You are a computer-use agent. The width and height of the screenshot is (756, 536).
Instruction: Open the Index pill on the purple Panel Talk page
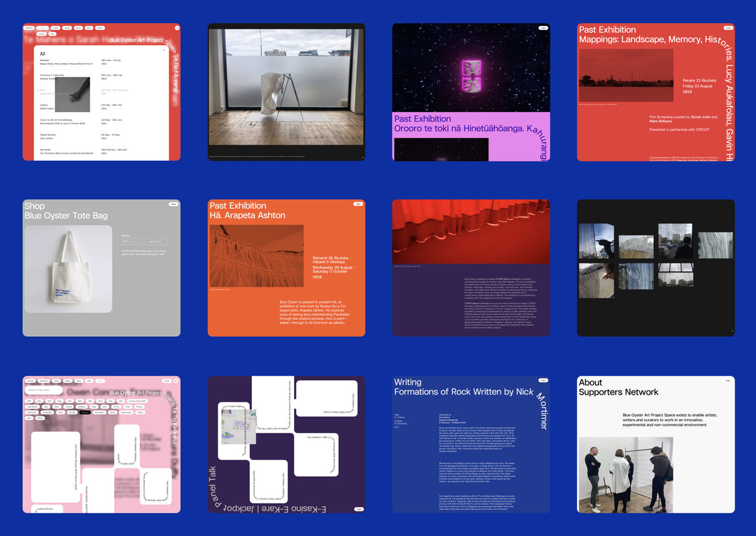(358, 509)
